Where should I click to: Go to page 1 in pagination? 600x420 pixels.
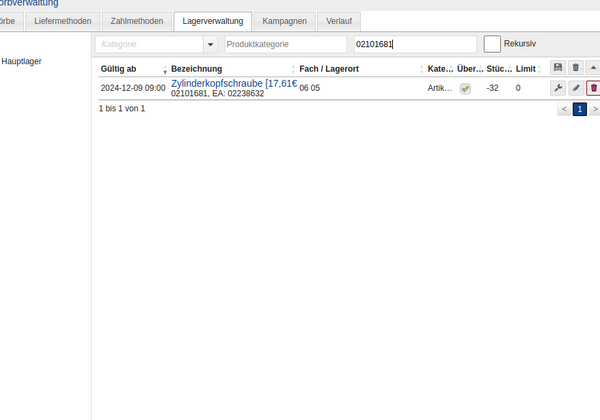pos(579,109)
